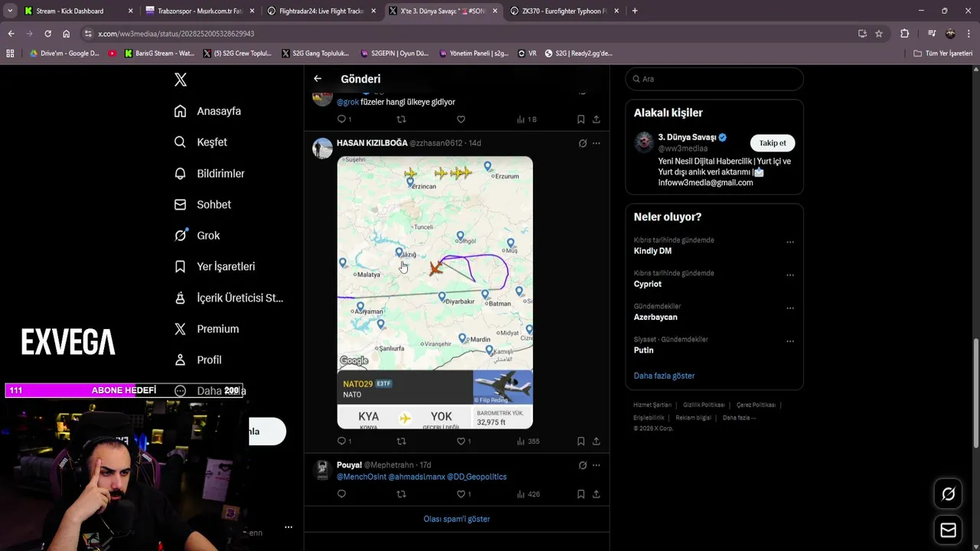Click Olası spam'i göster

pos(456,519)
